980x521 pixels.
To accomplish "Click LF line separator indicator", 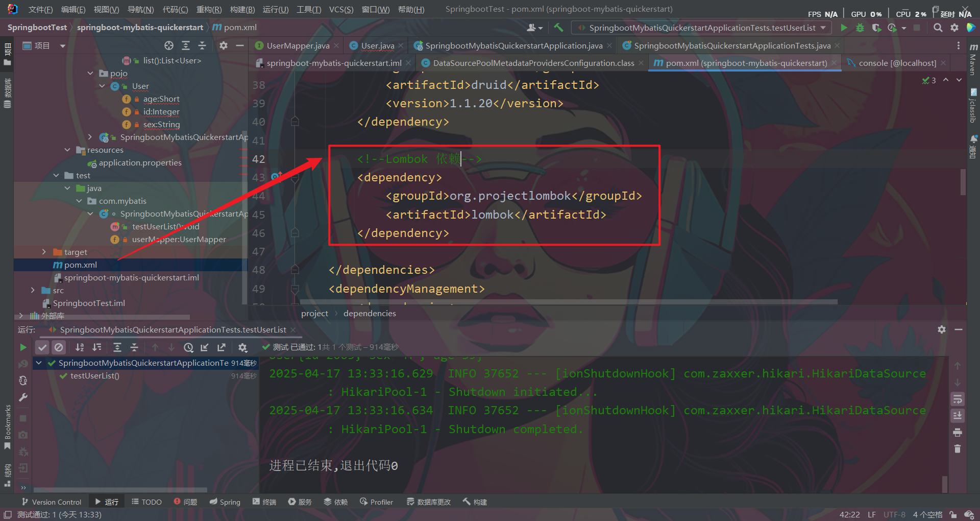I will (872, 514).
